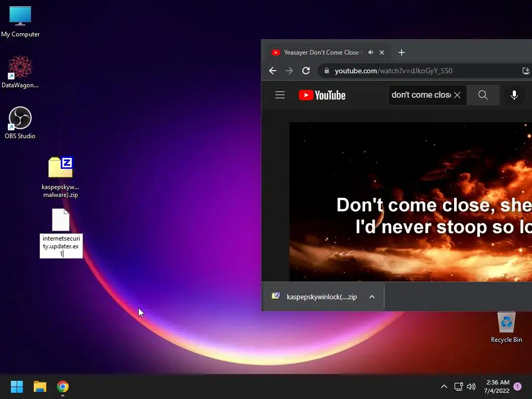Click inside the internetsecurity.updater rename box
Viewport: 532px width, 399px height.
(x=61, y=246)
